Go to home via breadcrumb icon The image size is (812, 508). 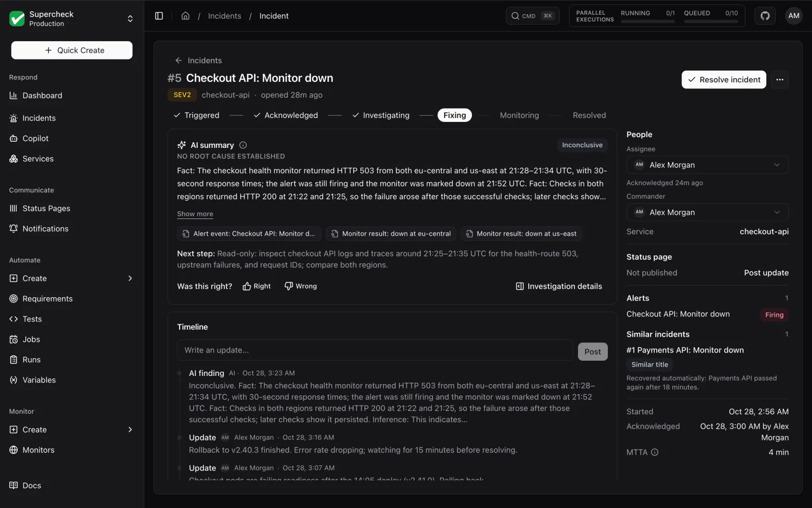coord(185,16)
